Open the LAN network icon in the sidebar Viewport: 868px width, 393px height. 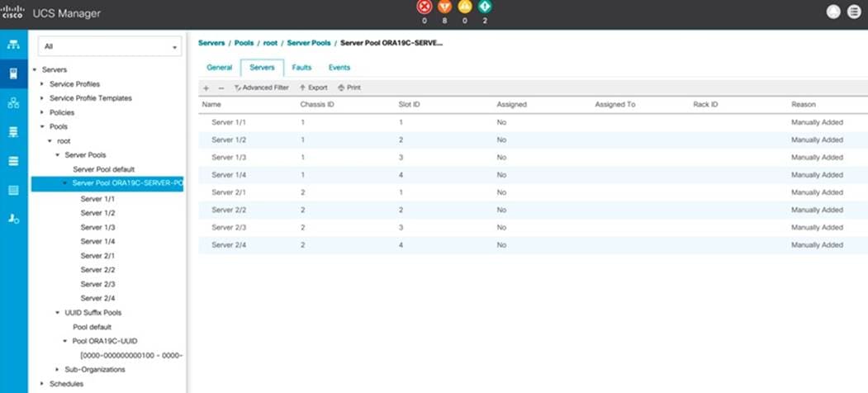pyautogui.click(x=13, y=103)
